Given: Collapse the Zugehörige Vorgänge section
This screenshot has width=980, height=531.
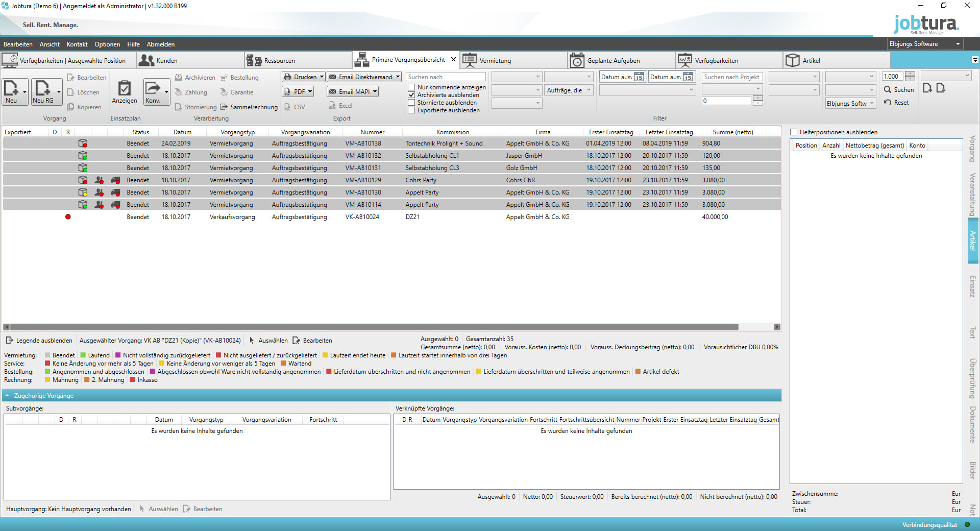Looking at the screenshot, I should pyautogui.click(x=7, y=396).
